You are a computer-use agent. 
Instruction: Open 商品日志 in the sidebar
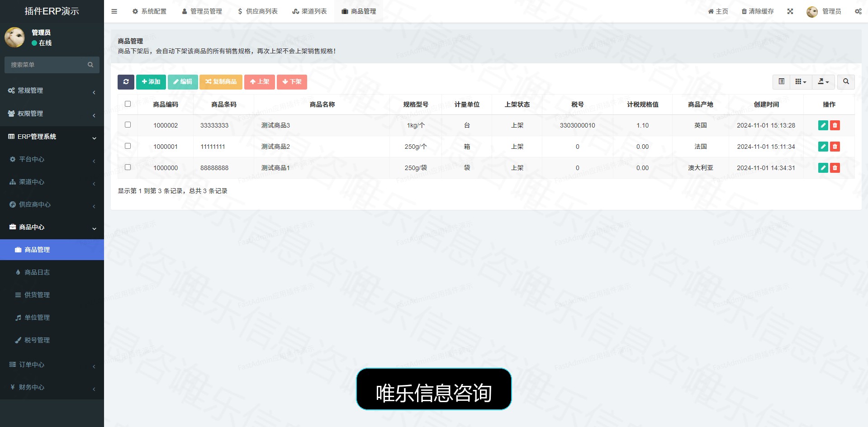[52, 272]
